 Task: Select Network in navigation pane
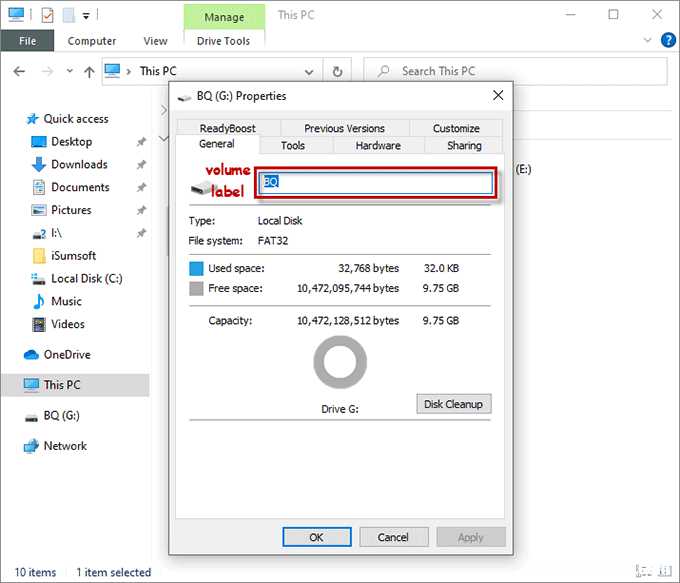pos(55,446)
